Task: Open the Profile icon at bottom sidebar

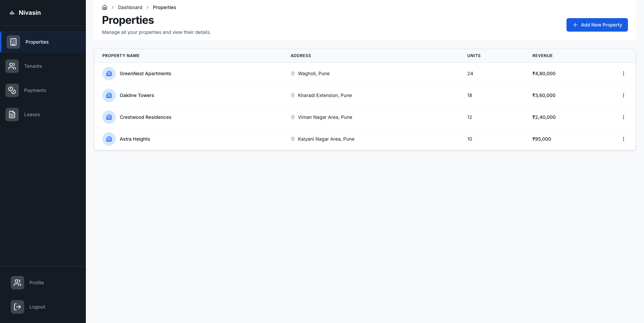Action: pos(17,283)
